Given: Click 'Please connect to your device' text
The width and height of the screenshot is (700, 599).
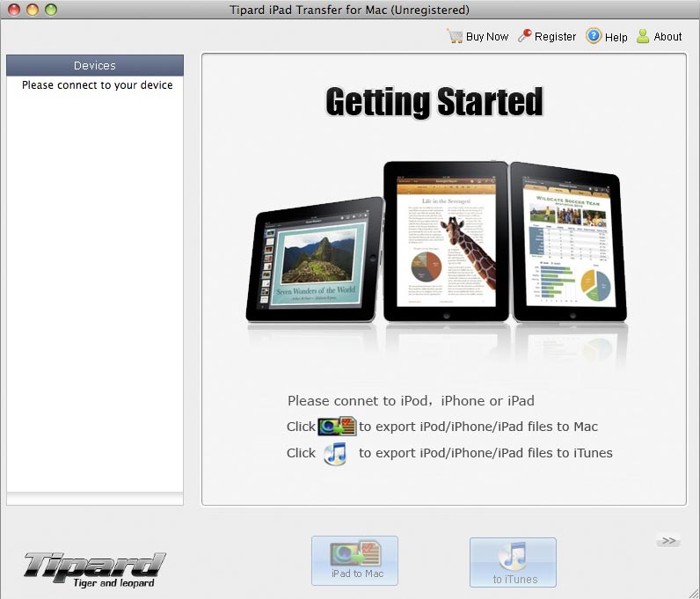Looking at the screenshot, I should [98, 84].
